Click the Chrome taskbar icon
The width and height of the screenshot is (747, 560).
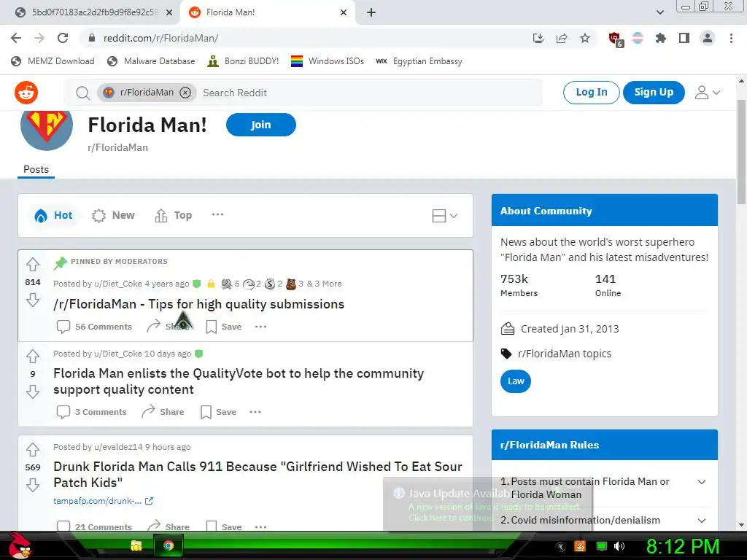click(169, 545)
